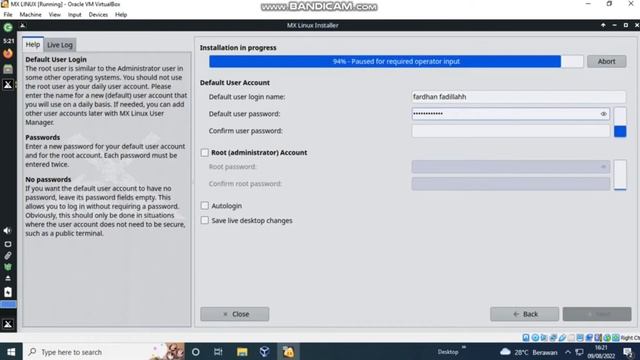This screenshot has width=640, height=360.
Task: Open the Windows Start button
Action: coord(11,352)
